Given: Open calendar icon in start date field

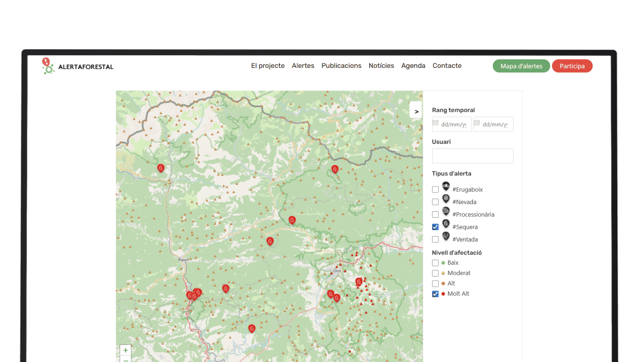Looking at the screenshot, I should 436,123.
